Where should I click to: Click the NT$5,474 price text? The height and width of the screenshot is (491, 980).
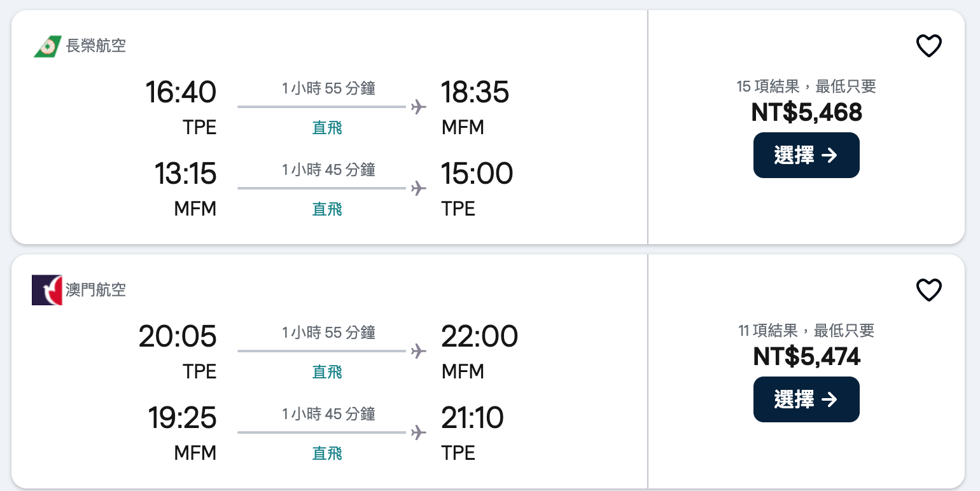click(806, 357)
